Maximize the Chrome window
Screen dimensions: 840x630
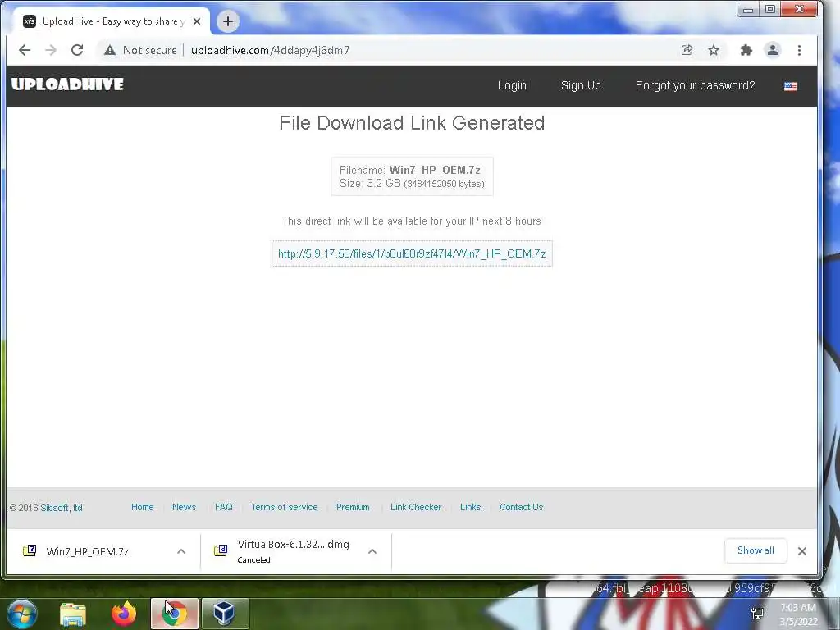tap(769, 9)
